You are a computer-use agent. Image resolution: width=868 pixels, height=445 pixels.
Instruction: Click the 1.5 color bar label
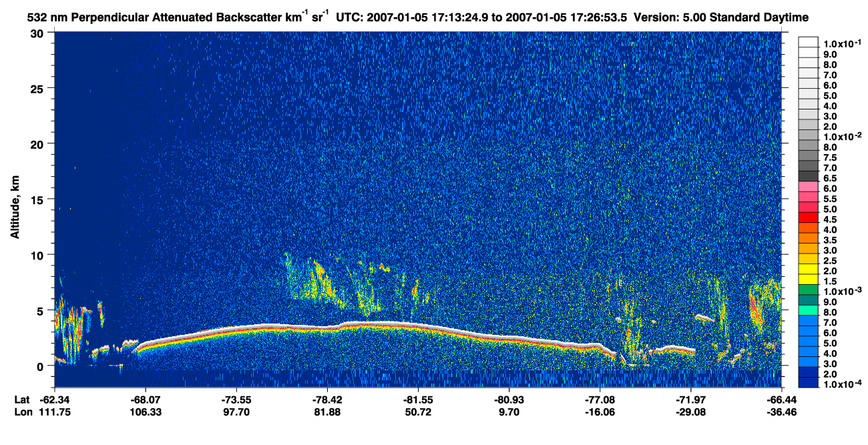coord(830,281)
